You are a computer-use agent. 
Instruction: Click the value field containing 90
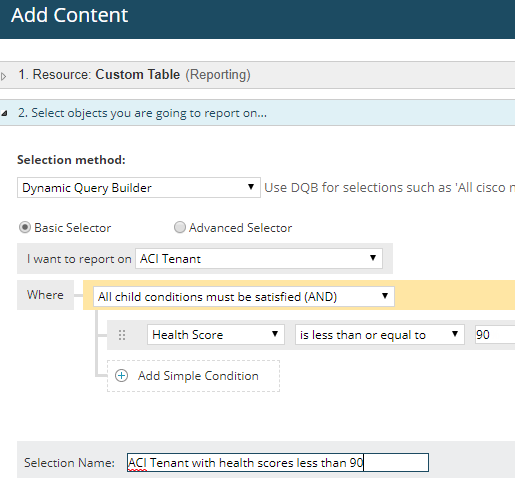pyautogui.click(x=495, y=334)
